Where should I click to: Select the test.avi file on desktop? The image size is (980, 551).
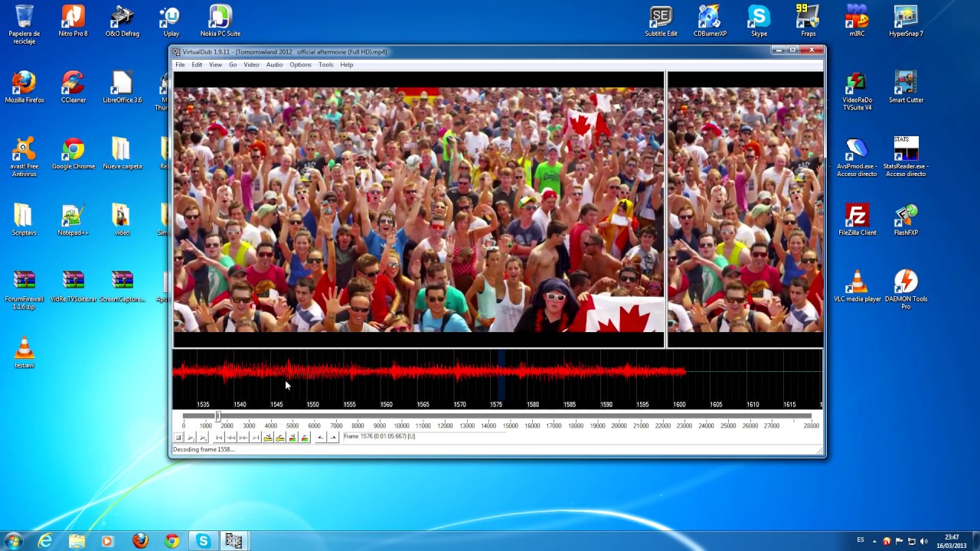(24, 353)
